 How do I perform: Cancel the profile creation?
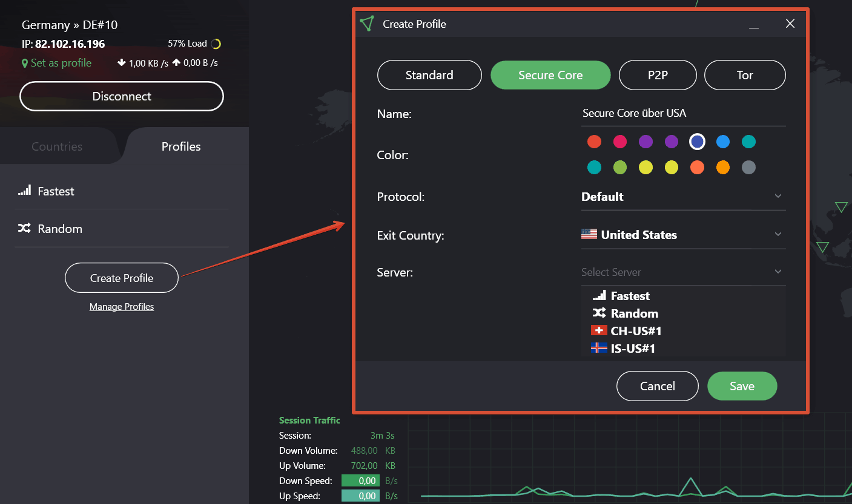658,386
